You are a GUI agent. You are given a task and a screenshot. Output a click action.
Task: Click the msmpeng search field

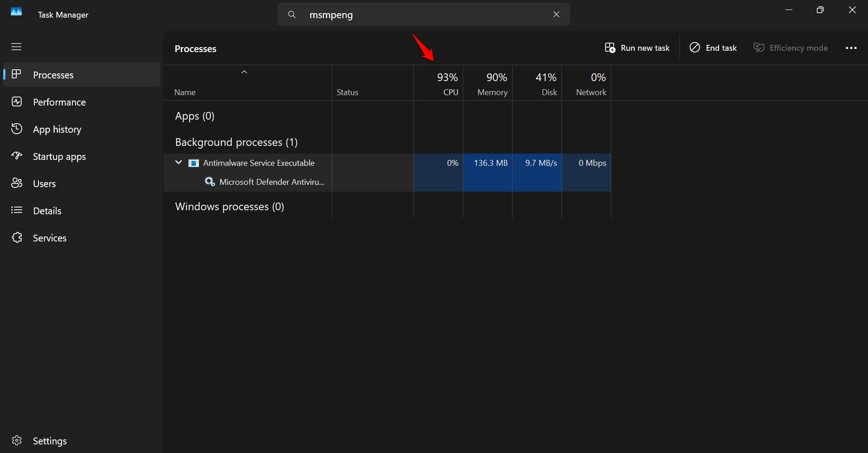pyautogui.click(x=424, y=14)
